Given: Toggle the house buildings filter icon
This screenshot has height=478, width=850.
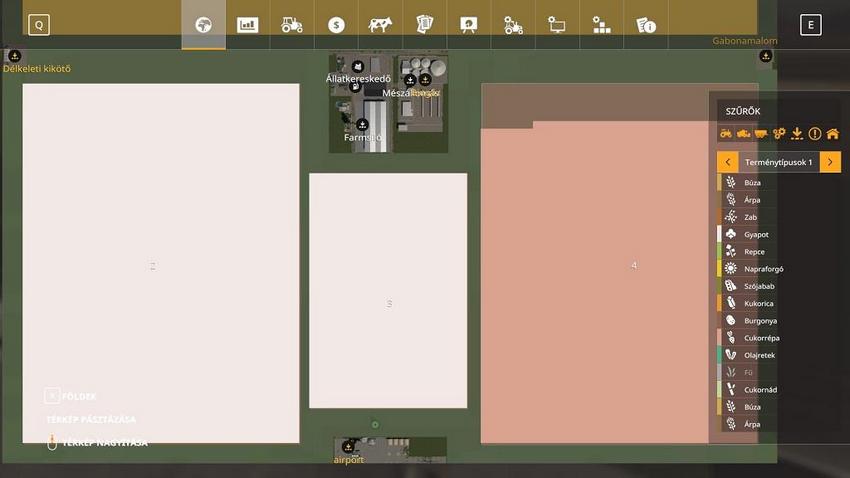Looking at the screenshot, I should pos(832,134).
